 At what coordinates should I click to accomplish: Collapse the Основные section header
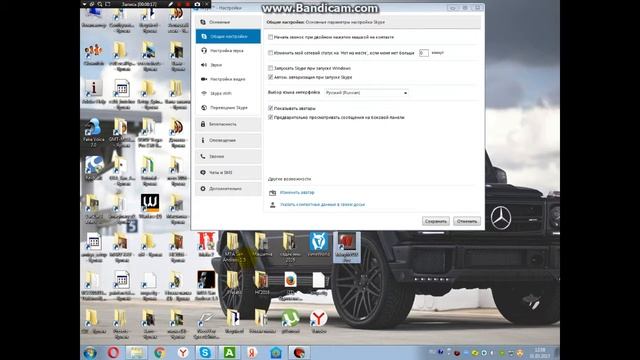pos(228,22)
